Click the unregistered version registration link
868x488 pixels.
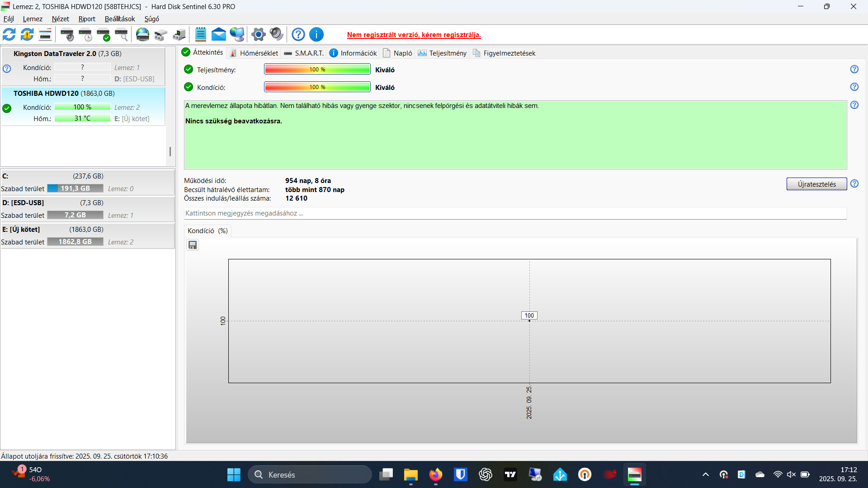[x=414, y=35]
